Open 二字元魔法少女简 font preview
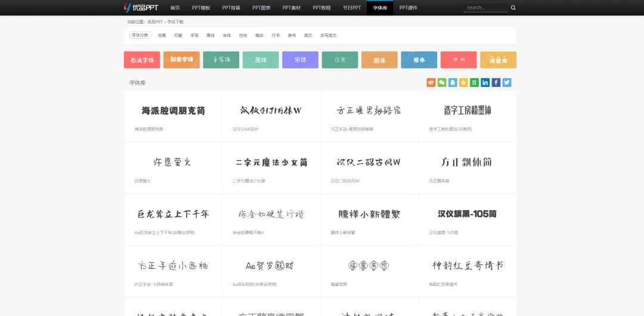644x316 pixels. tap(271, 163)
